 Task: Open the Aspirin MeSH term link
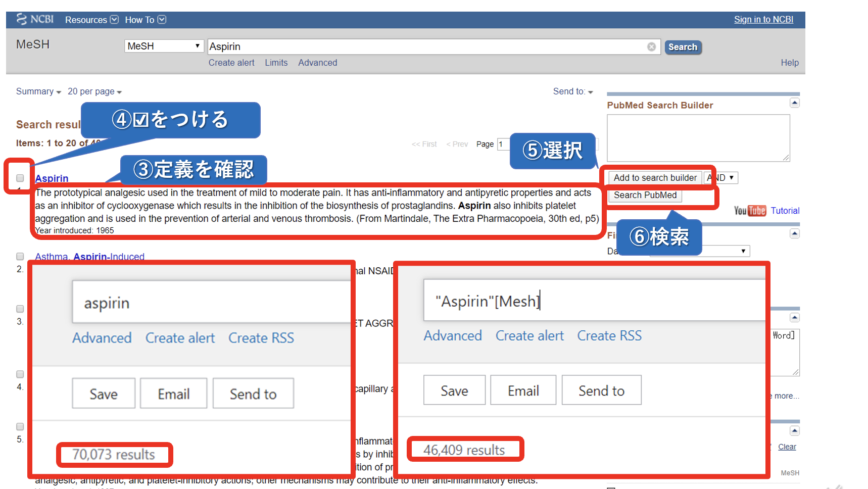pos(51,178)
